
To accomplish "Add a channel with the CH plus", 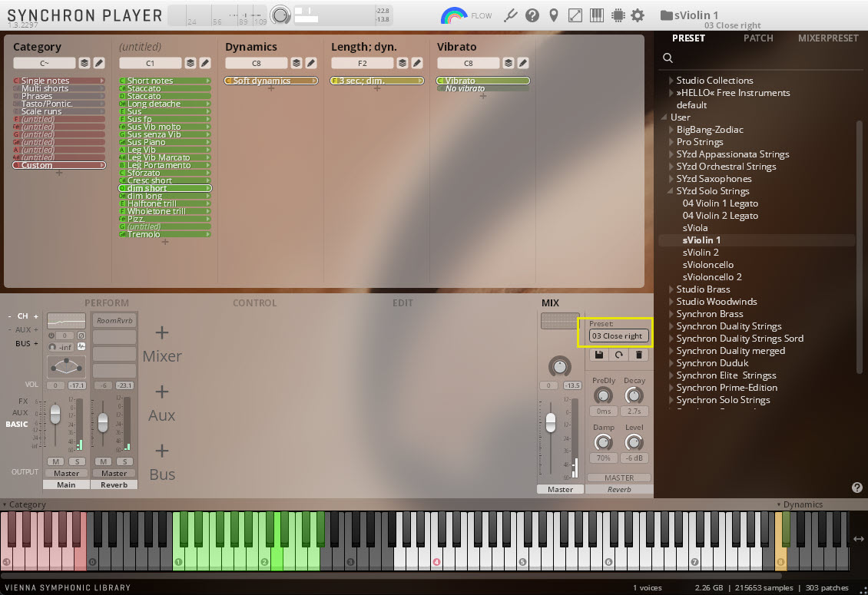I will 36,316.
